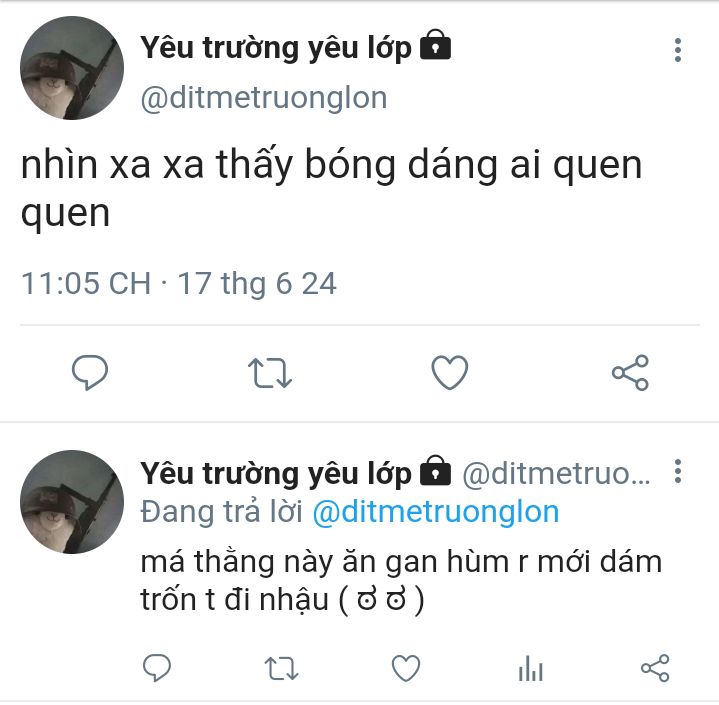Viewport: 719px width, 705px height.
Task: Tap the lock icon beside main tweet name
Action: point(436,45)
